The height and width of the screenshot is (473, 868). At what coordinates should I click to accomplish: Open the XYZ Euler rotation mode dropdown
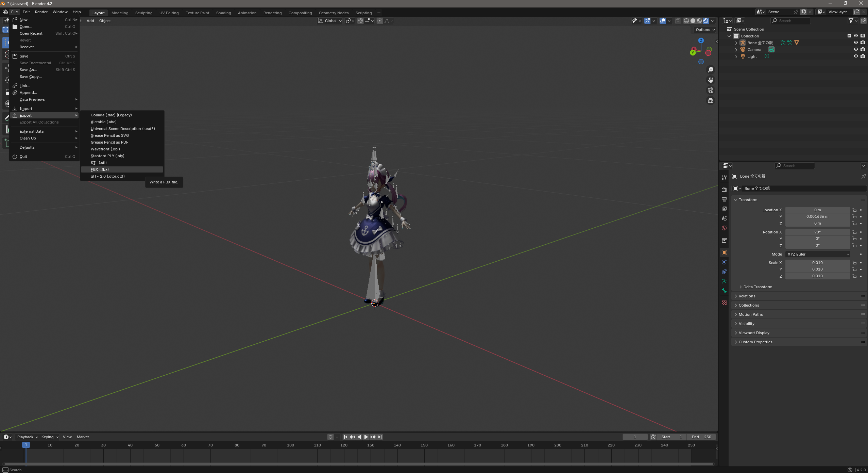coord(818,254)
